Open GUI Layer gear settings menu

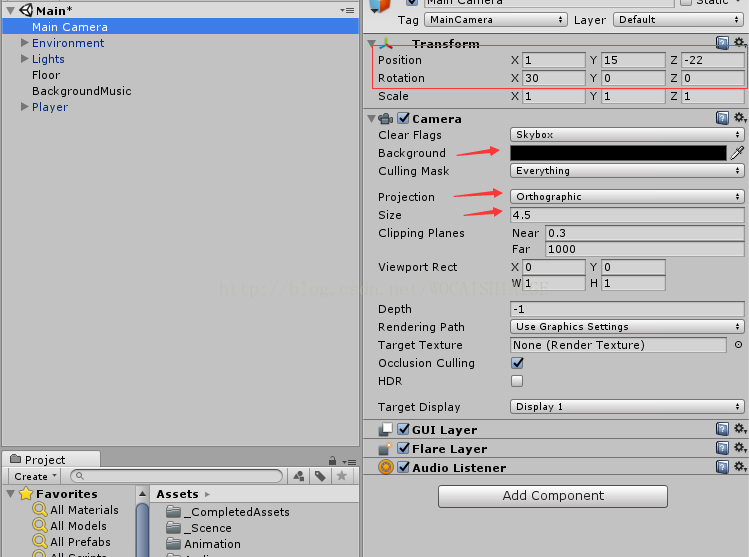(739, 428)
